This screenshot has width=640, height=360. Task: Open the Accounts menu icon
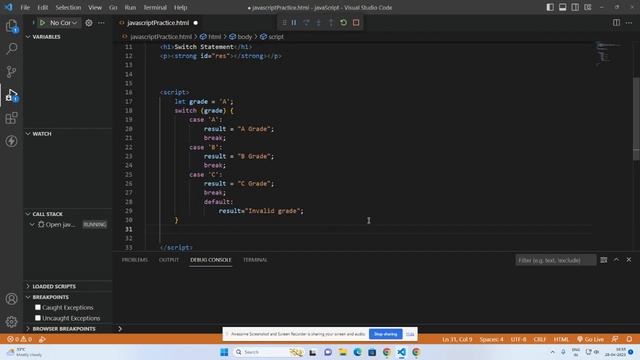tap(11, 299)
